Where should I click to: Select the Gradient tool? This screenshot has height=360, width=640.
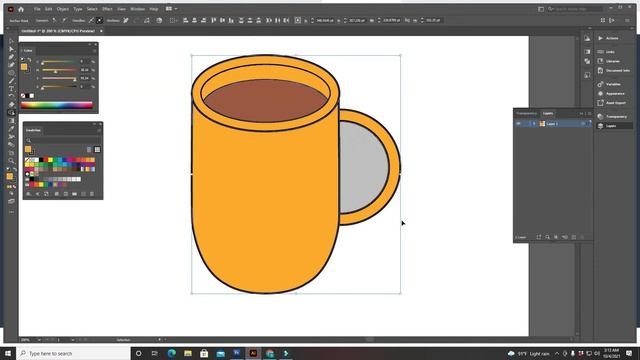tap(11, 120)
